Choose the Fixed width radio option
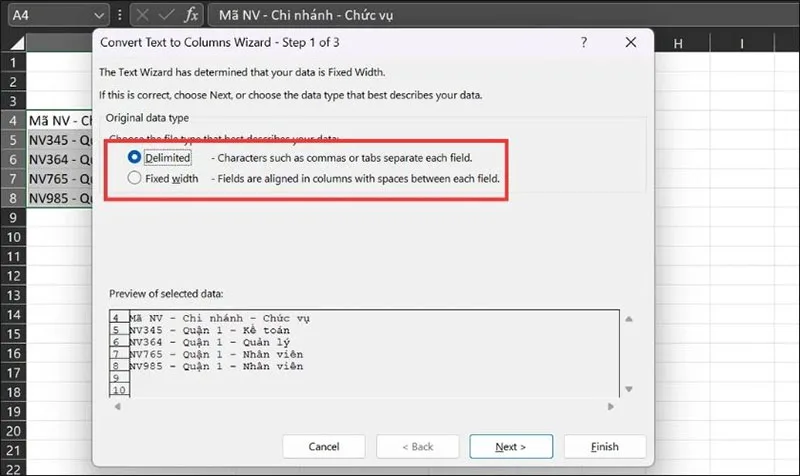The image size is (800, 476). pyautogui.click(x=134, y=178)
